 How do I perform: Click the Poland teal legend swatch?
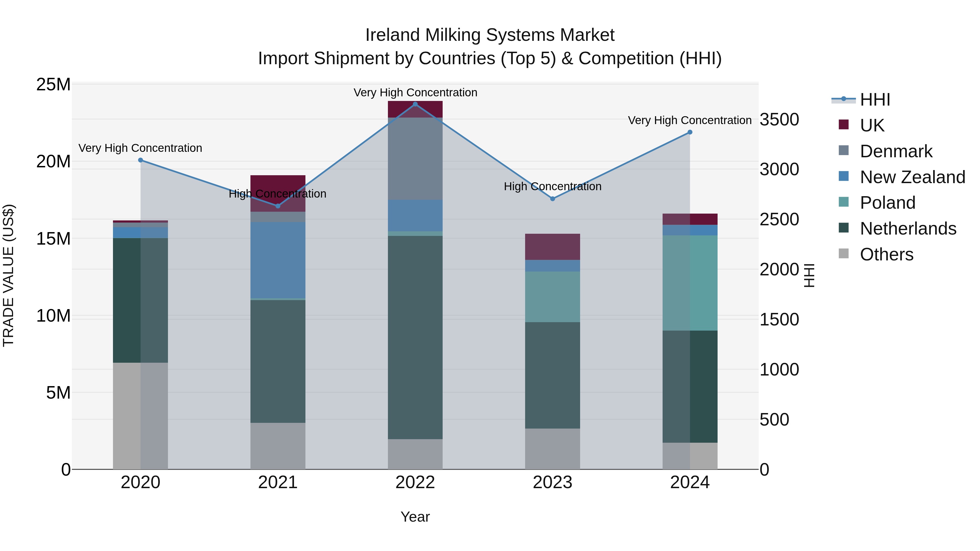843,202
